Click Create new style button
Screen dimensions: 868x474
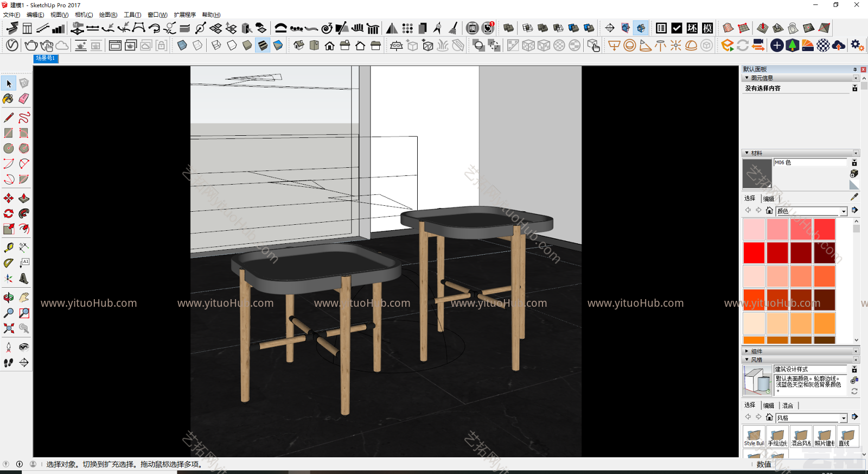(854, 380)
